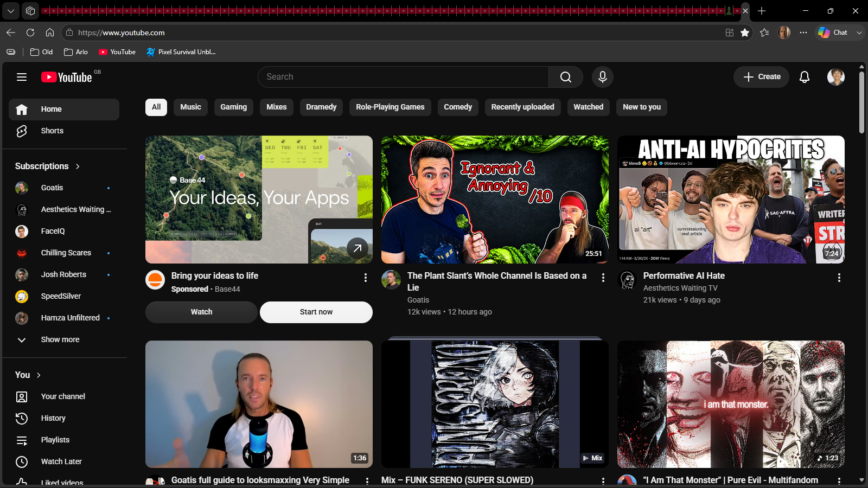Screen dimensions: 868x488
Task: Open the FUNK SERENO mix thumbnail
Action: tap(495, 404)
